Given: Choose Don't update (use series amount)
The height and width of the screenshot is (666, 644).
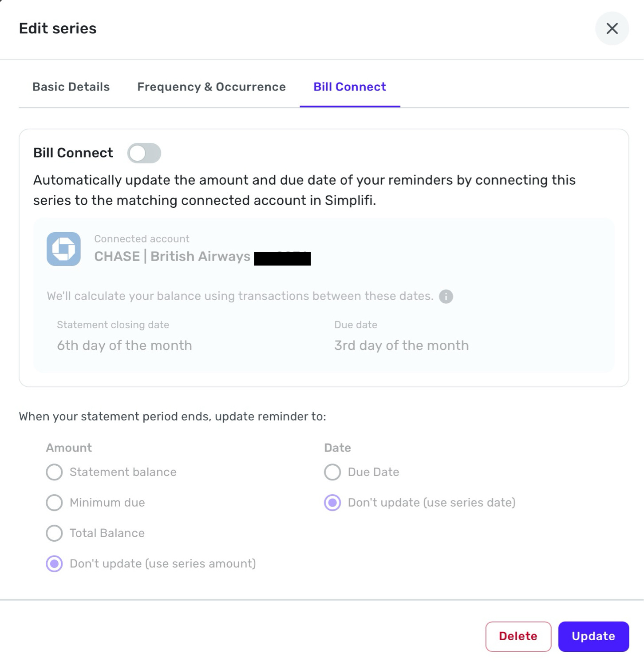Looking at the screenshot, I should point(55,563).
